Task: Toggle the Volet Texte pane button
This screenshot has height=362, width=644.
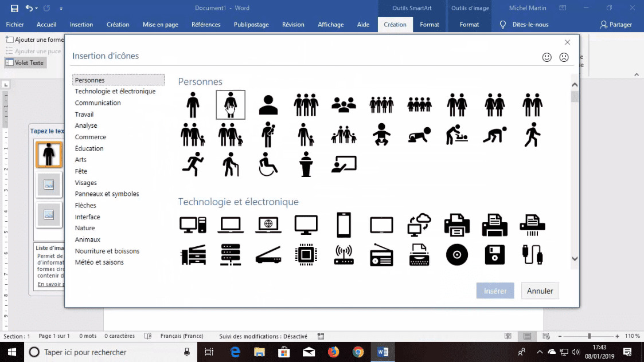Action: [x=25, y=63]
